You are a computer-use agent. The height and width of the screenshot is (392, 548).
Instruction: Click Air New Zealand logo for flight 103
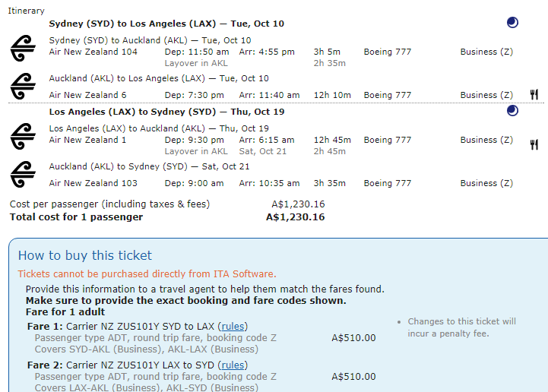click(23, 175)
